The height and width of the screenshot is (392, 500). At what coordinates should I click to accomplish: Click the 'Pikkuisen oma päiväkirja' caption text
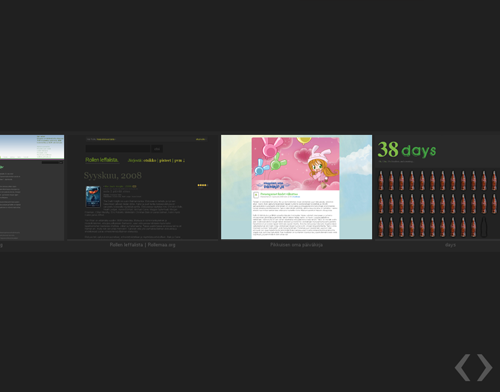pos(296,245)
